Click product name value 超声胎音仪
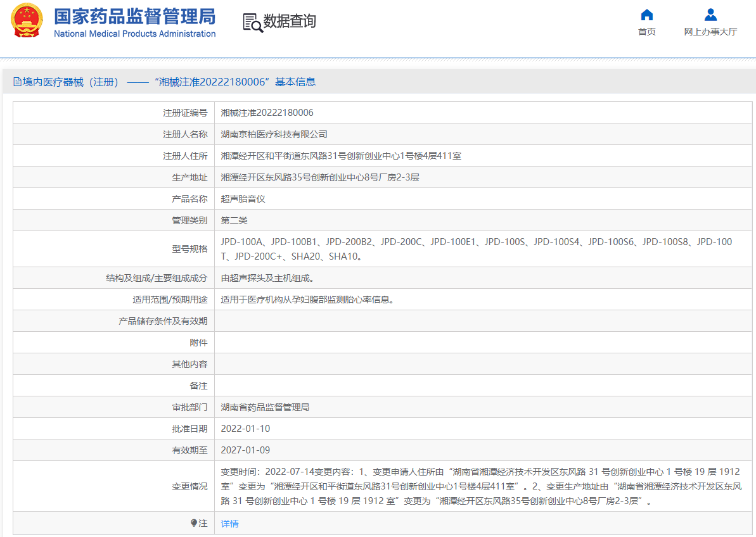This screenshot has width=756, height=537. pyautogui.click(x=243, y=199)
